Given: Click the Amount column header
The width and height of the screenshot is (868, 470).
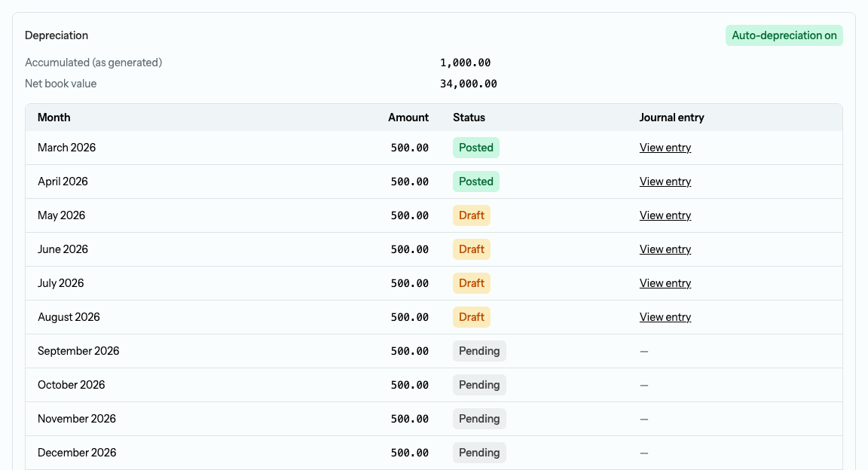Looking at the screenshot, I should point(408,117).
